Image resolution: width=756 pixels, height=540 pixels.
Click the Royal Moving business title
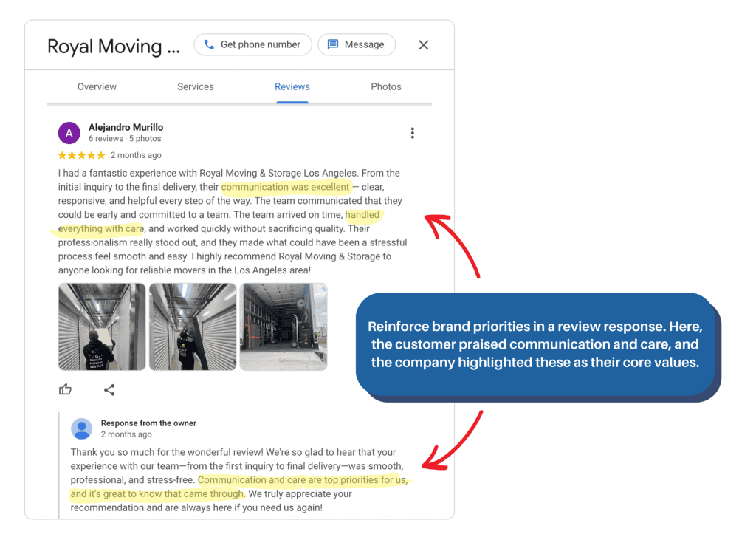coord(113,47)
